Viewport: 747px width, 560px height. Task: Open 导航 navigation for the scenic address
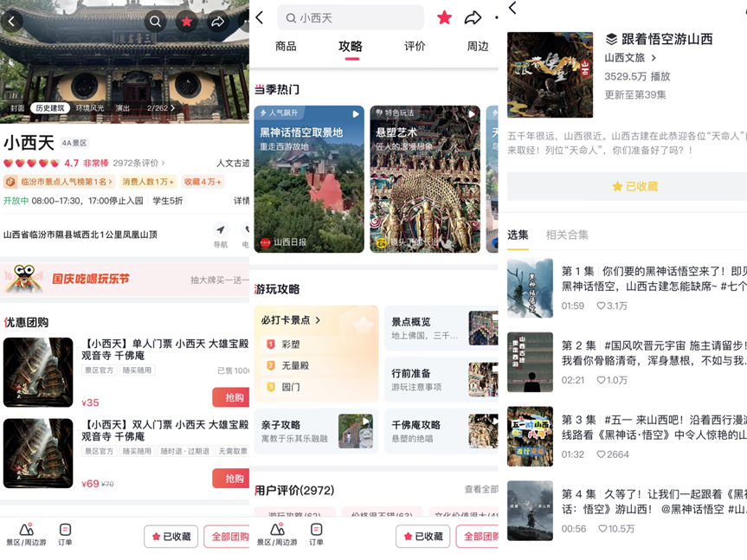tap(221, 235)
